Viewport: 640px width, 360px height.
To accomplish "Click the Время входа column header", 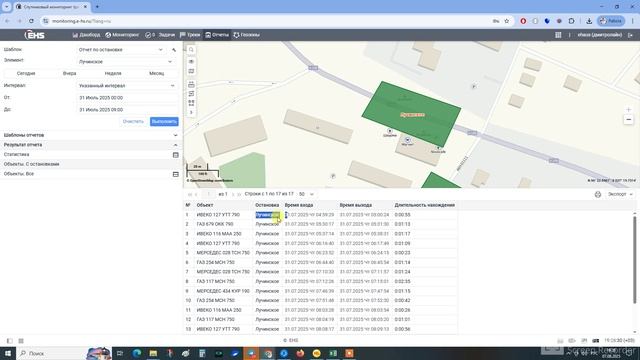I will pos(299,205).
